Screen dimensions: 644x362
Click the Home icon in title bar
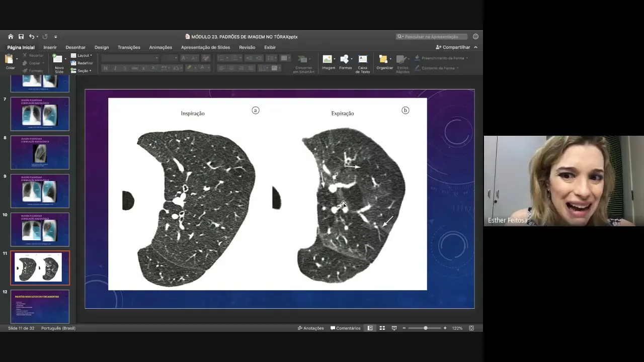[11, 37]
